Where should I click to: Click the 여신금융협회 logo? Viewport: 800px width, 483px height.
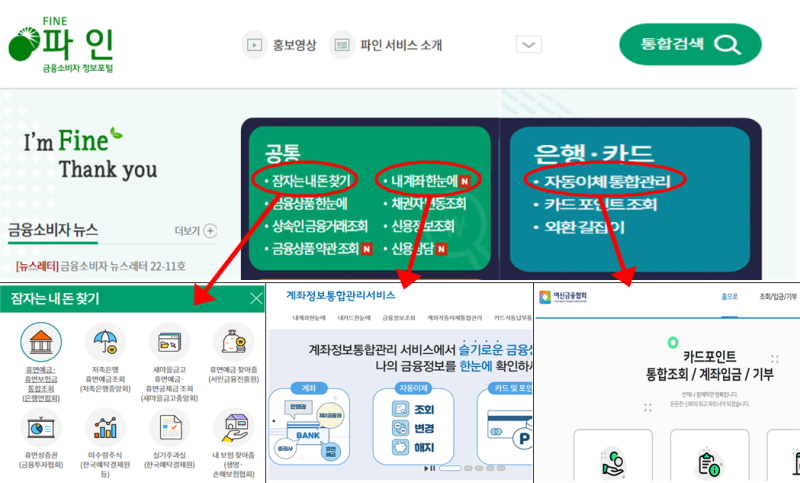pyautogui.click(x=563, y=297)
